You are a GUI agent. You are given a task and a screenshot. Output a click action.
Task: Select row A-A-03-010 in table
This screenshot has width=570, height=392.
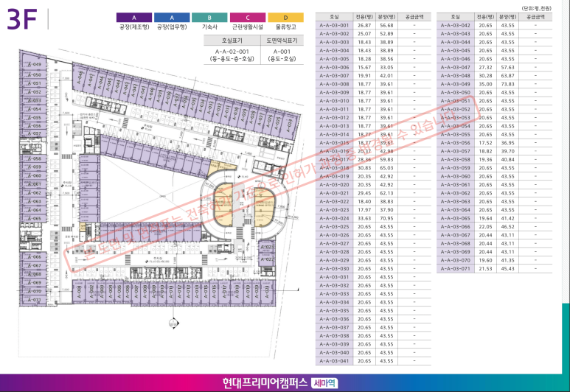(373, 101)
